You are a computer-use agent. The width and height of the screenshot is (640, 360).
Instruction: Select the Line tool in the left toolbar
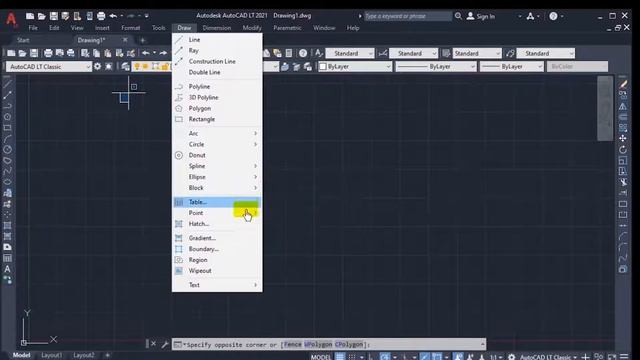pyautogui.click(x=7, y=84)
